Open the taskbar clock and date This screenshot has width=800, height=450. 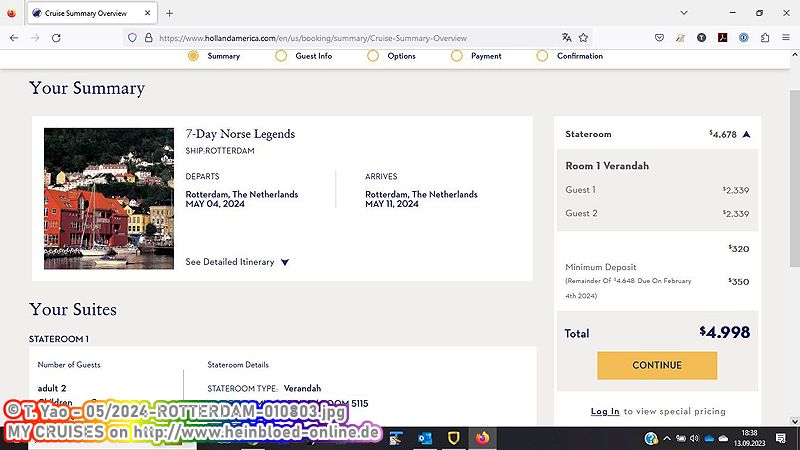(x=749, y=438)
